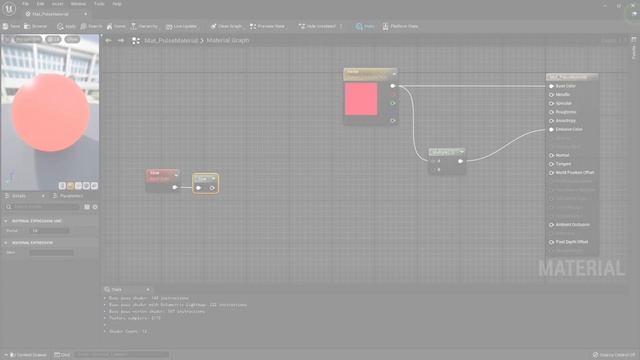Open the Lit view mode dropdown

click(x=53, y=39)
